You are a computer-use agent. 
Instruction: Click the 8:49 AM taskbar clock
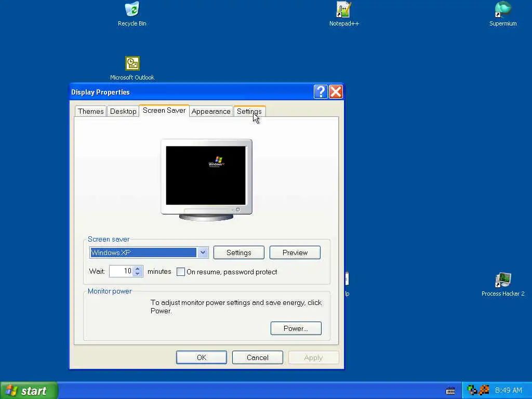click(508, 390)
